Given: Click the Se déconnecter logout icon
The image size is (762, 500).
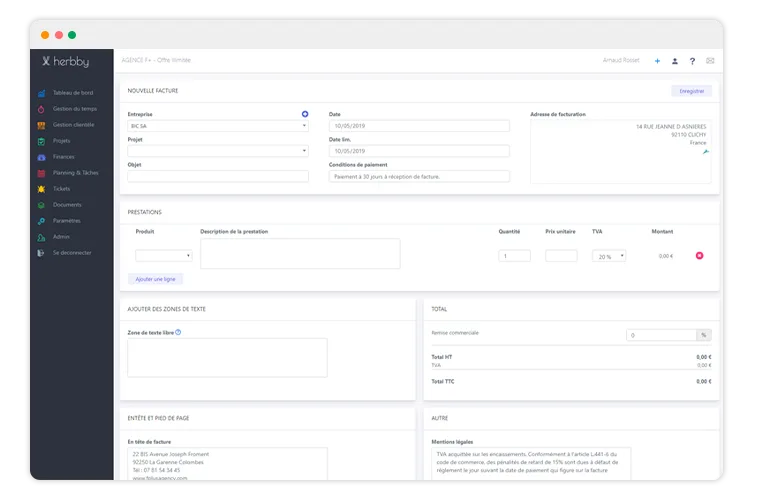Looking at the screenshot, I should (41, 253).
